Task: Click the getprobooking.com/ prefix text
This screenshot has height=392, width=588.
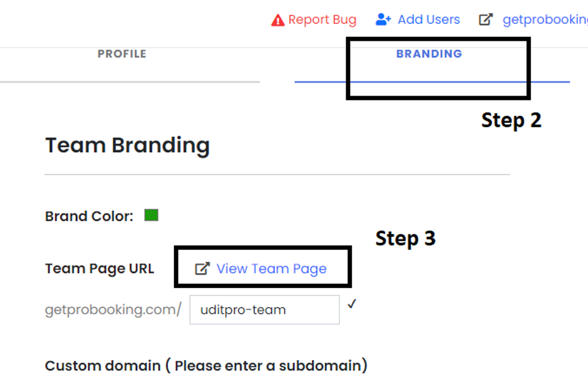Action: (113, 310)
